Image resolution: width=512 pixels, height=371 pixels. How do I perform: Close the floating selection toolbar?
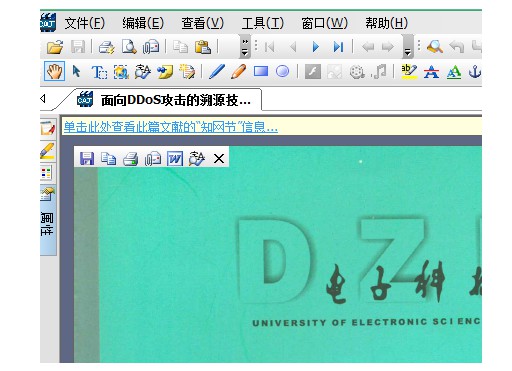[219, 159]
